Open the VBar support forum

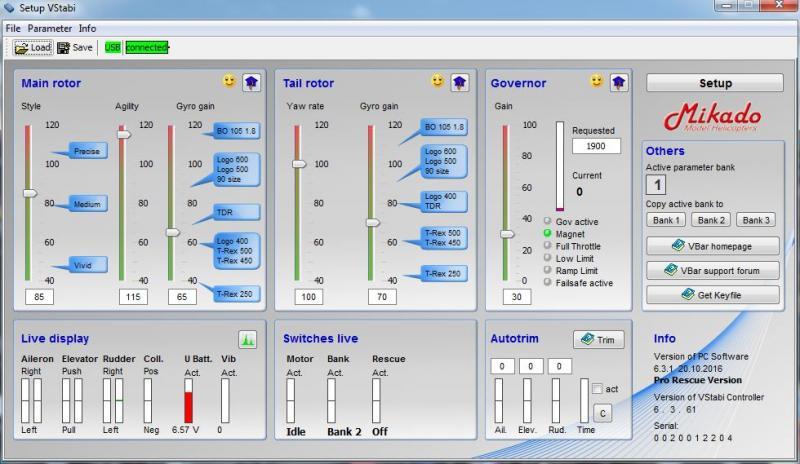pos(713,270)
